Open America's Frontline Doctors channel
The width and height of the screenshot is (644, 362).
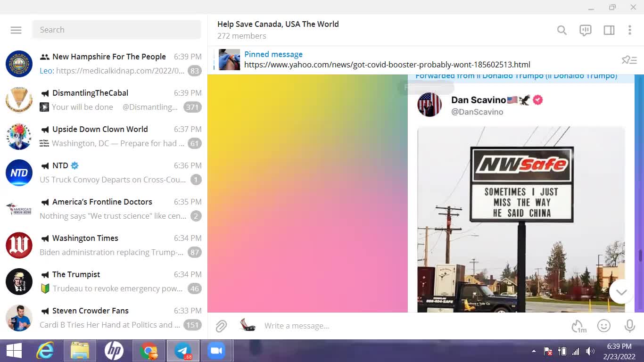[x=104, y=209]
